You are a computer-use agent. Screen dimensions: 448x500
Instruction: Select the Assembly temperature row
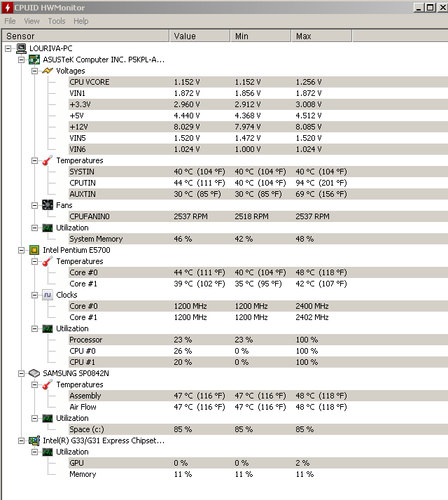[x=258, y=396]
